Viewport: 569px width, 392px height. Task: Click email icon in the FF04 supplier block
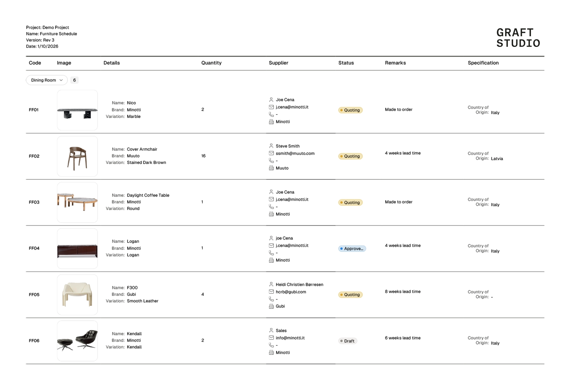click(x=271, y=246)
